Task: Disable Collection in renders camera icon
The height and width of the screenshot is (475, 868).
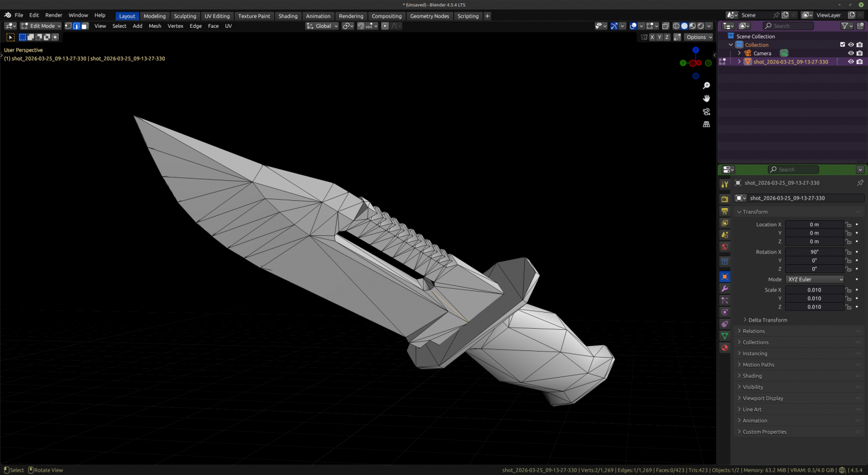Action: pyautogui.click(x=860, y=45)
